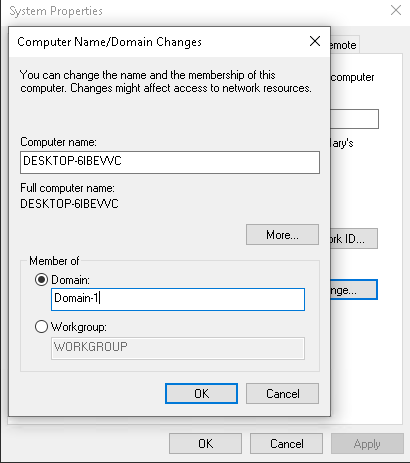Cancel the Computer Name/Domain Changes dialog

coord(282,393)
